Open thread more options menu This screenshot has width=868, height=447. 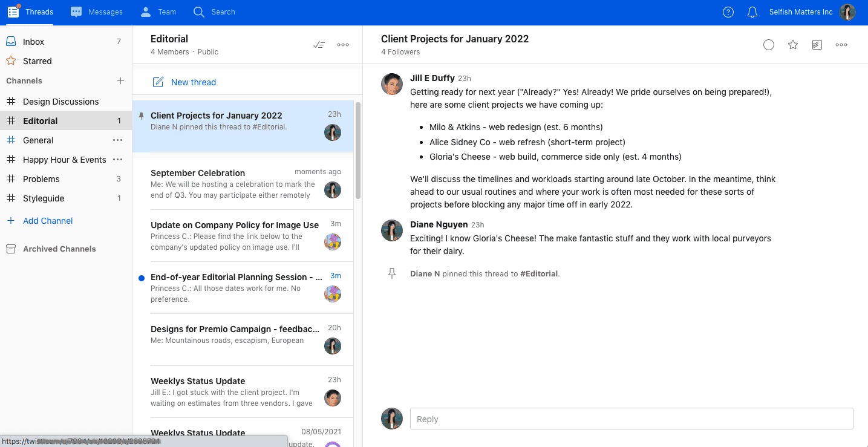pos(841,45)
